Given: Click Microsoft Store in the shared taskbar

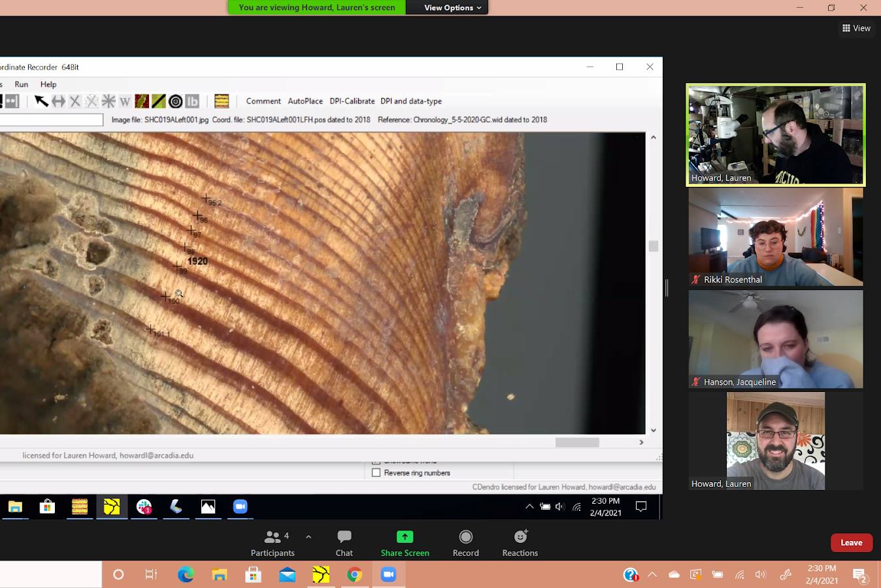Looking at the screenshot, I should [x=47, y=506].
